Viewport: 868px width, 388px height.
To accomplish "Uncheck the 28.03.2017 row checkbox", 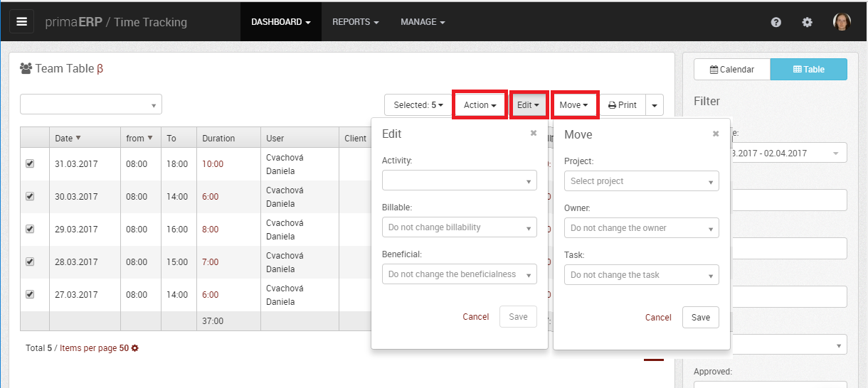I will [30, 262].
